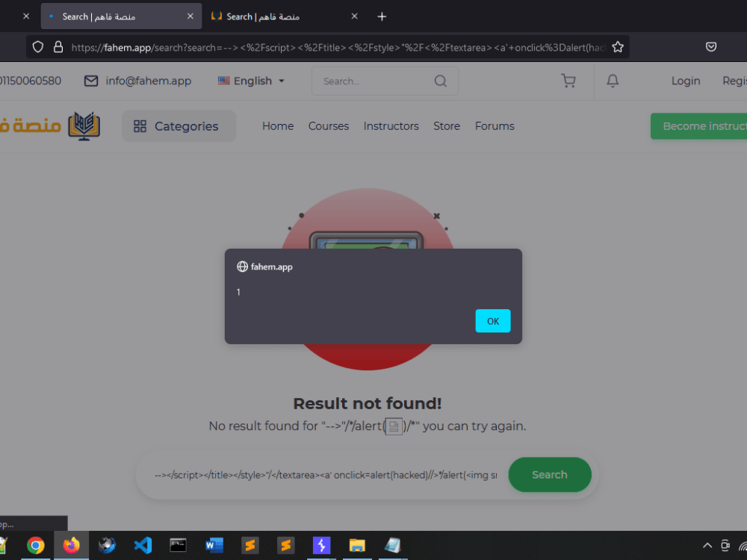Click the info@fahem.app email link
Viewport: 747px width, 560px height.
(148, 81)
